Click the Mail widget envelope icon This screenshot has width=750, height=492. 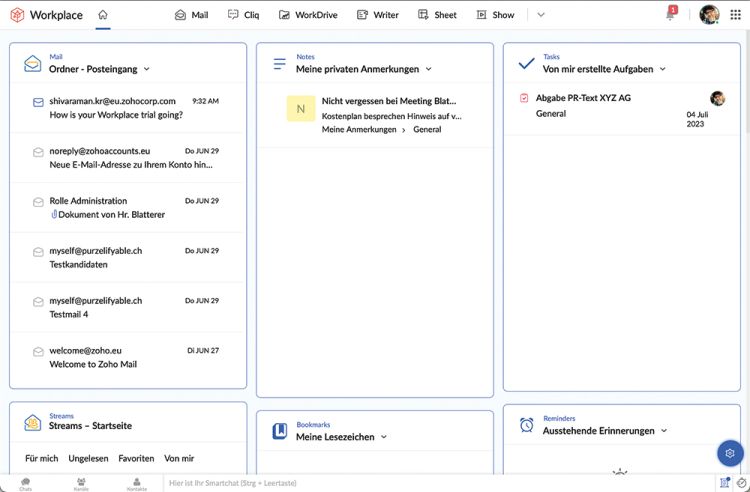coord(33,64)
